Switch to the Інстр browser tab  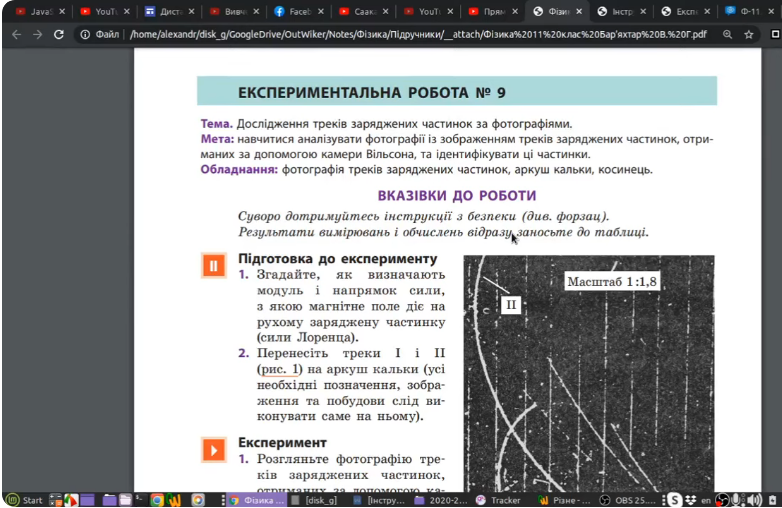[621, 11]
